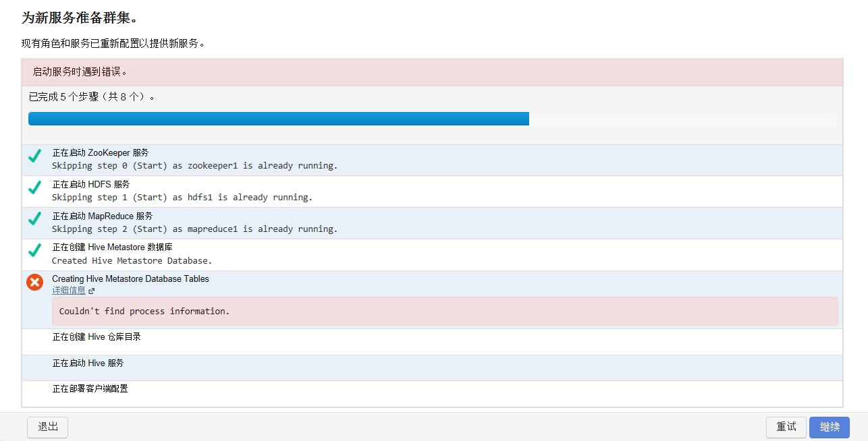Click message about zookeeper1 already running
868x441 pixels.
click(194, 166)
